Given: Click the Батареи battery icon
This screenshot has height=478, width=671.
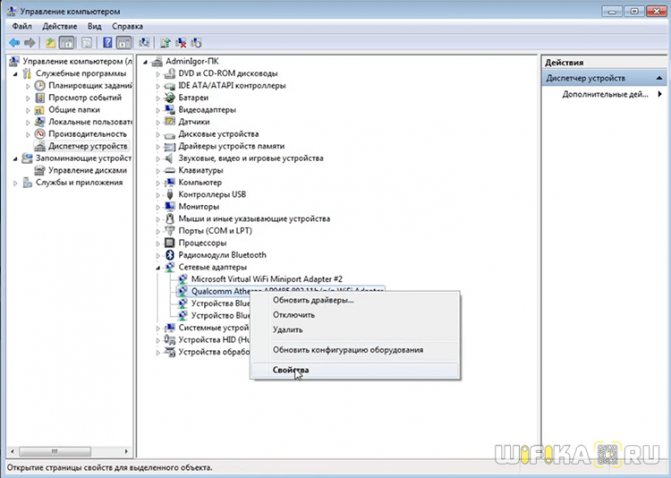Looking at the screenshot, I should 169,98.
